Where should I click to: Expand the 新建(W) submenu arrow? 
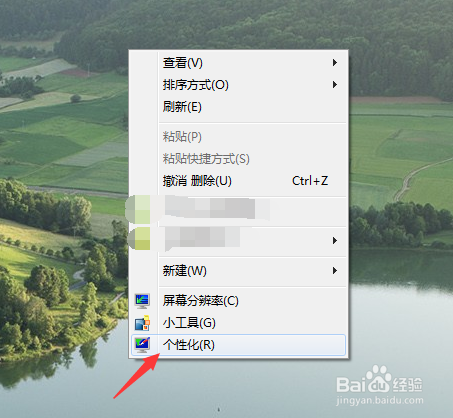[335, 270]
